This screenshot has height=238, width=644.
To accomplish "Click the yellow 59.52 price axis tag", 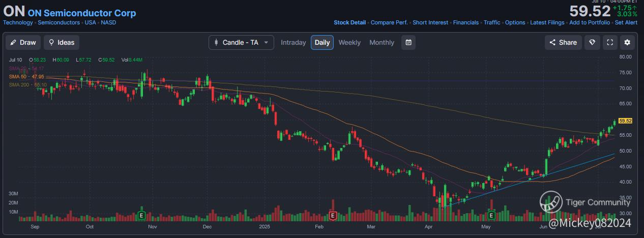I will coord(626,121).
